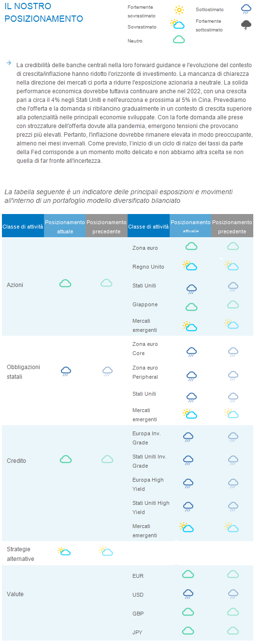Click previous positioning icon for Credito
The width and height of the screenshot is (261, 644).
[107, 459]
